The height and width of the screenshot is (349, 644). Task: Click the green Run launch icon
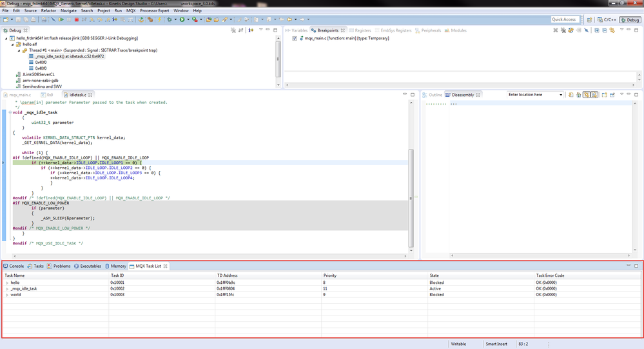tap(182, 19)
